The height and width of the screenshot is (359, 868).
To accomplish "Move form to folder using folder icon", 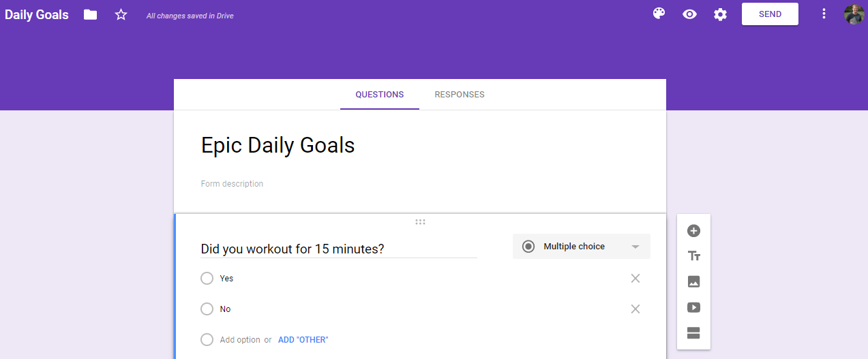I will pyautogui.click(x=90, y=14).
